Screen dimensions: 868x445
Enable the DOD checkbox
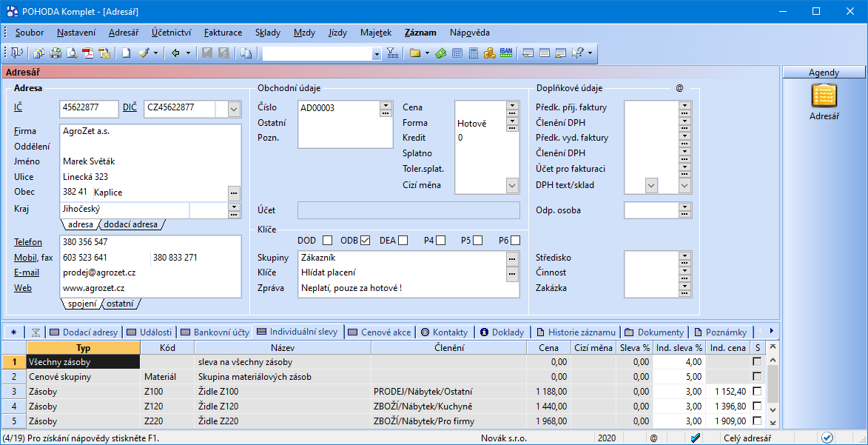(x=328, y=241)
